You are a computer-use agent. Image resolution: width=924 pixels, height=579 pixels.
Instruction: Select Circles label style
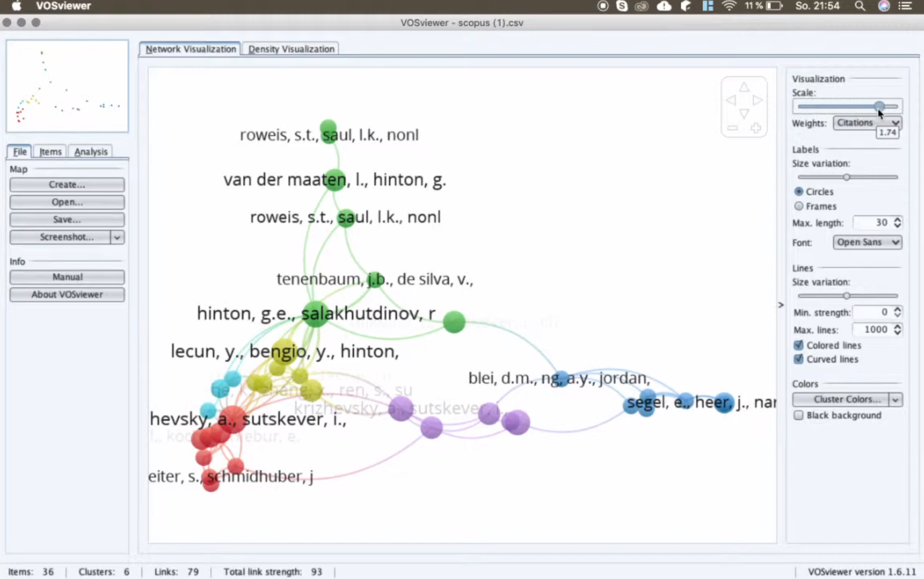[799, 191]
